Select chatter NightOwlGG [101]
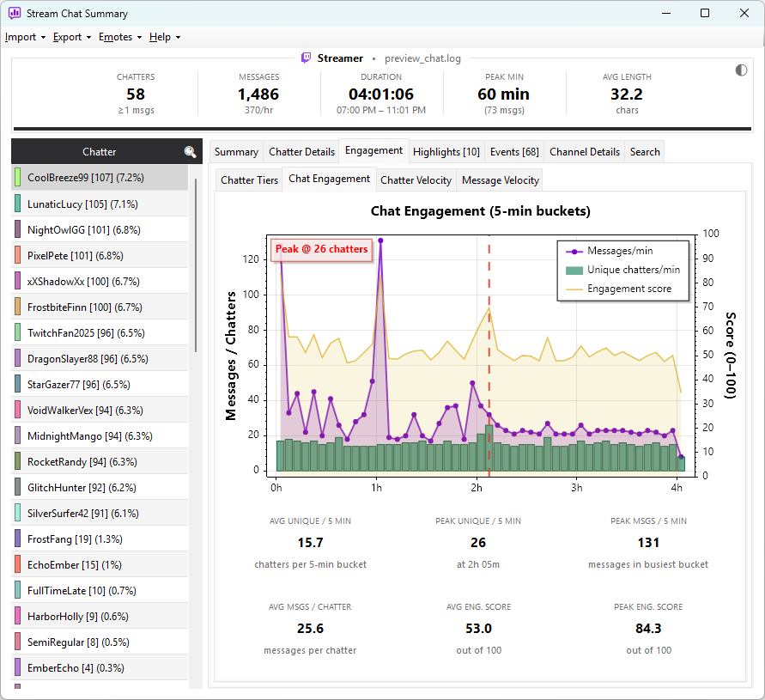 100,230
